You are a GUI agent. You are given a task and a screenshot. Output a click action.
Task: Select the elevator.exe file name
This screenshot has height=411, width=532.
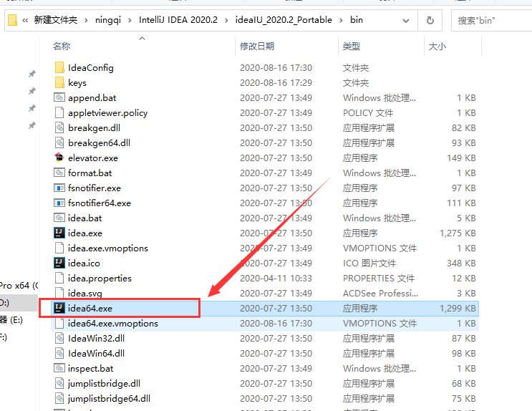(93, 158)
